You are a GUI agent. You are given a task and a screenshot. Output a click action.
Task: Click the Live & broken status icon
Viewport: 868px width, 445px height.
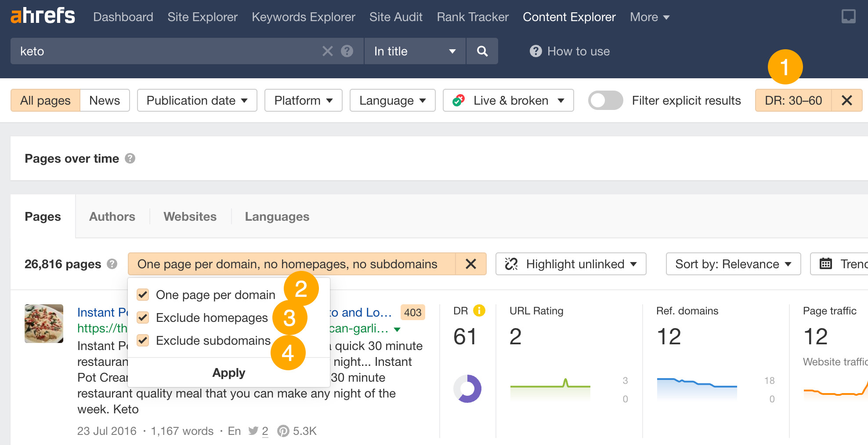[458, 100]
